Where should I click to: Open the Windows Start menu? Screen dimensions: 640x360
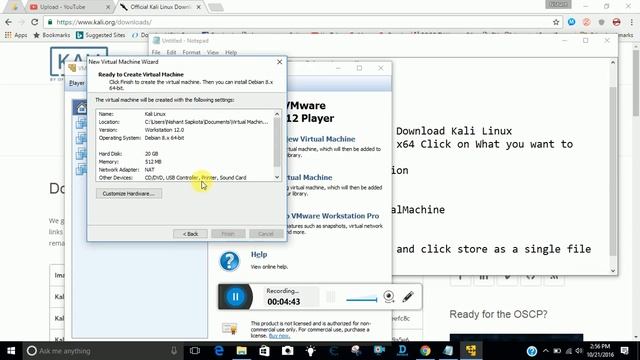tap(11, 351)
